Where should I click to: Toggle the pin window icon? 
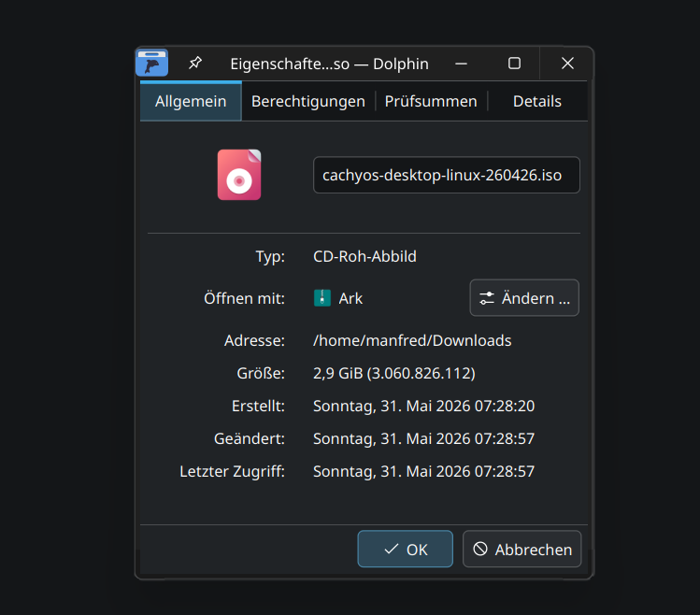[x=194, y=63]
